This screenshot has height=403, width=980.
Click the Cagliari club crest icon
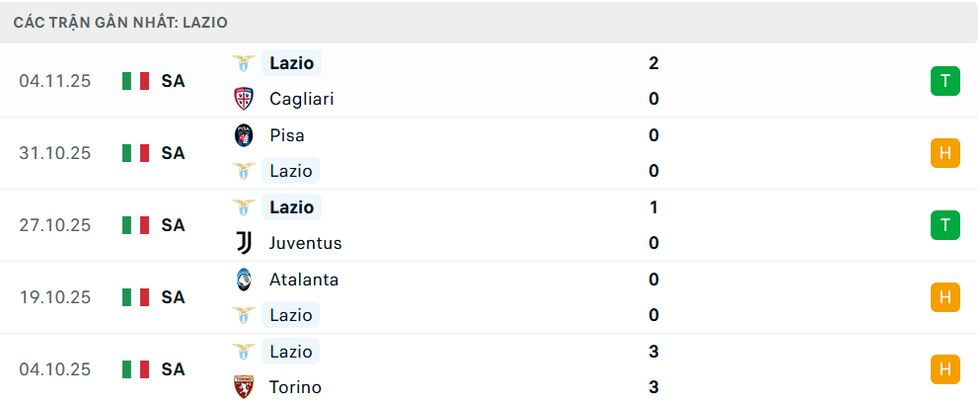243,99
